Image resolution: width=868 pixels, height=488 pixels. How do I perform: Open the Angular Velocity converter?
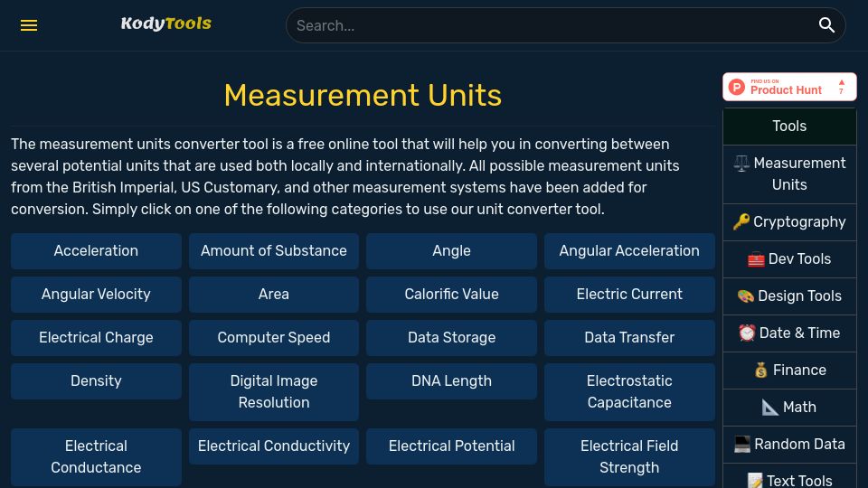click(97, 295)
